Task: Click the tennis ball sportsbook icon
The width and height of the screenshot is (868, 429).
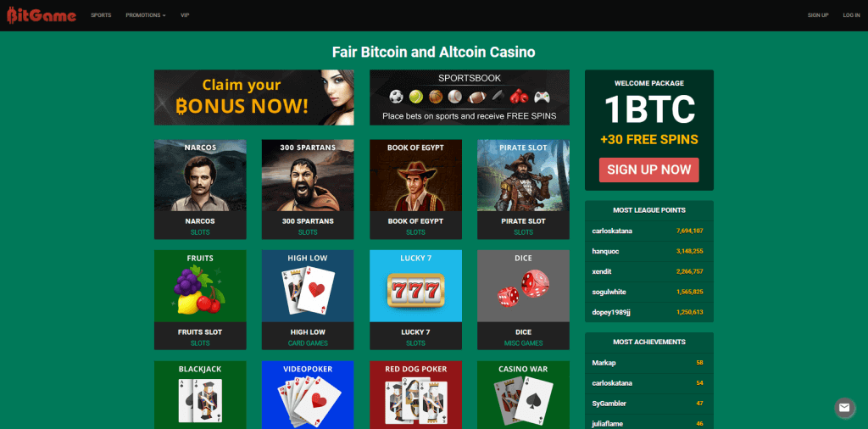Action: point(415,97)
